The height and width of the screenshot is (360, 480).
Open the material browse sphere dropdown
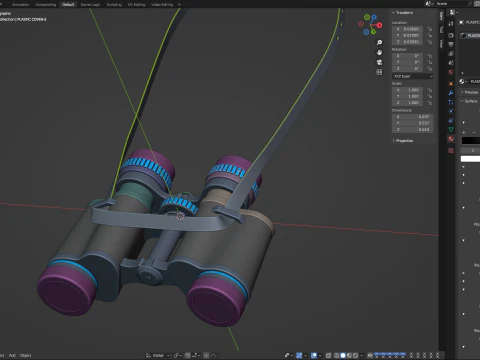click(462, 81)
